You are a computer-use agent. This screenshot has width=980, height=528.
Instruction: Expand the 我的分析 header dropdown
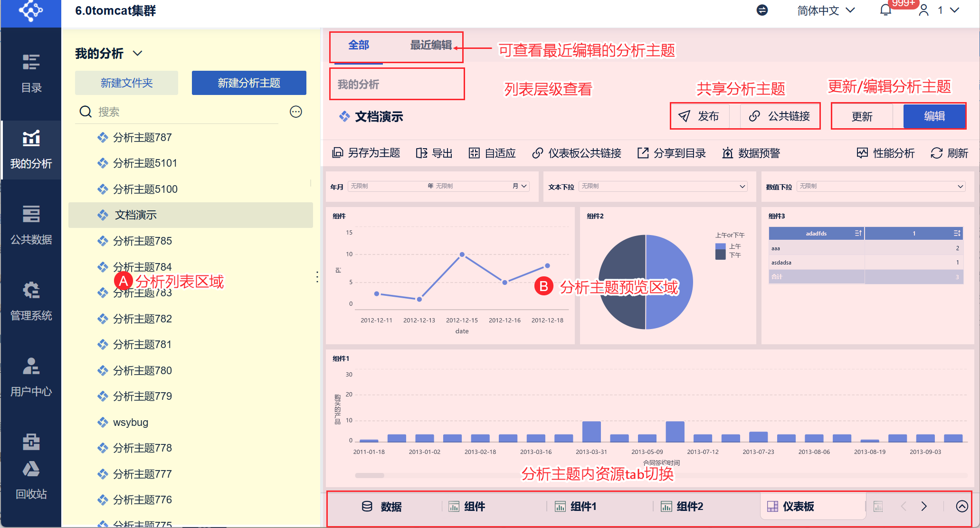(138, 53)
